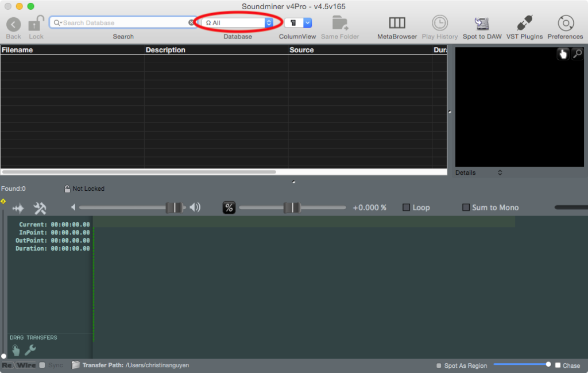Sort by the Source column header
Screen dimensions: 588x373
point(360,50)
